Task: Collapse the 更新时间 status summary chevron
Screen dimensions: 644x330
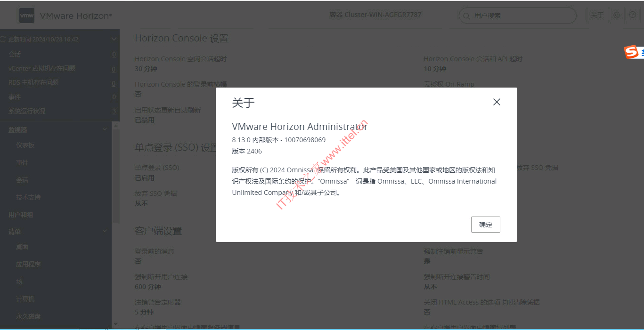Action: click(114, 40)
